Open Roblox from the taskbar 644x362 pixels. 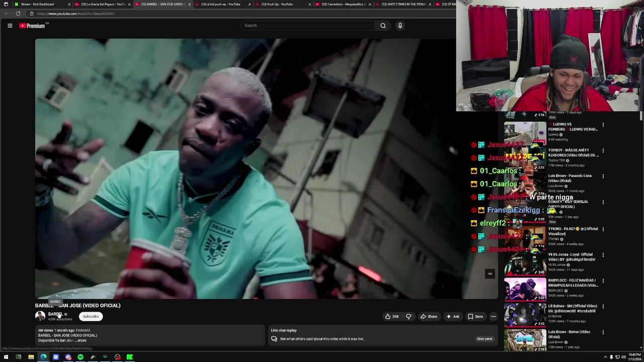point(56,357)
